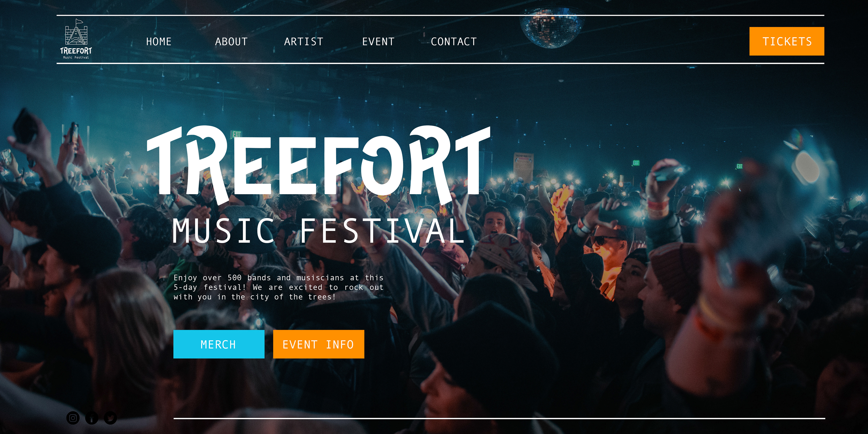Click the 'Enjoy over 500 bands' paragraph

coord(278,287)
